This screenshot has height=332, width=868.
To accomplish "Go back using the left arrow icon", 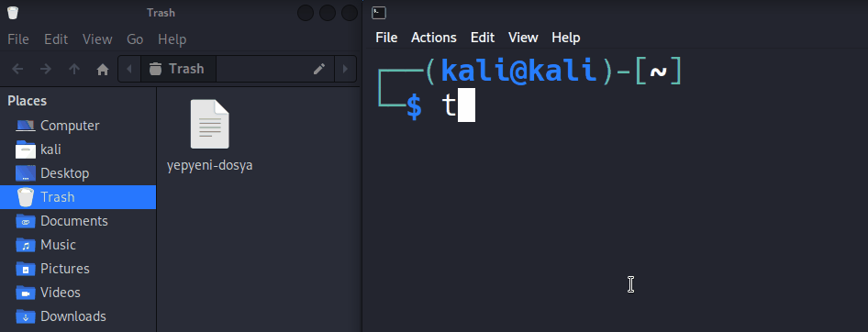I will tap(17, 69).
